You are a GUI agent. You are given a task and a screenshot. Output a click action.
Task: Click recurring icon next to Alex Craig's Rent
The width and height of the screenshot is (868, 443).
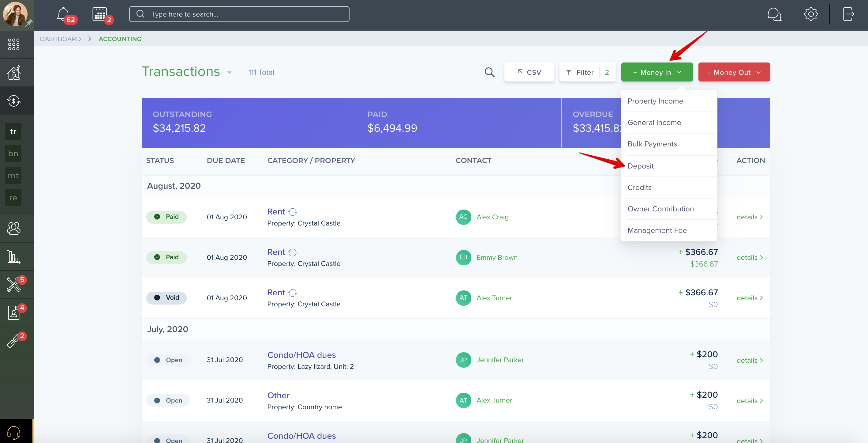pos(293,212)
